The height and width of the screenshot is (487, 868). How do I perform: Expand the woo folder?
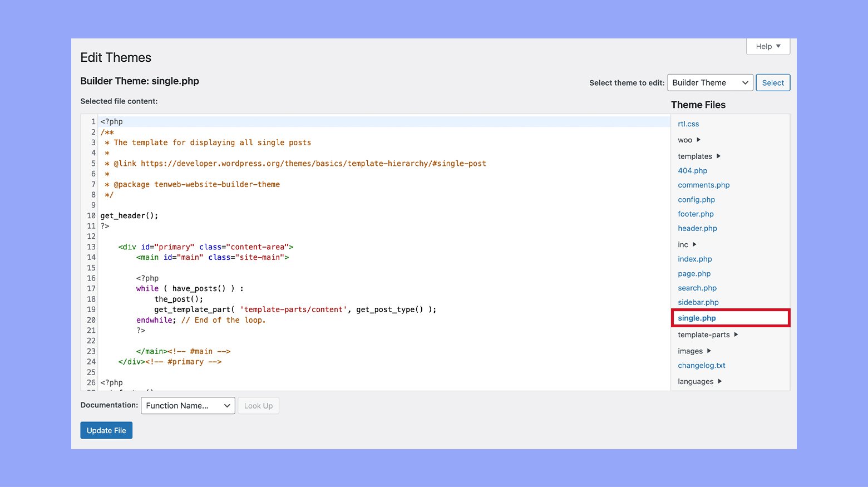coord(689,140)
